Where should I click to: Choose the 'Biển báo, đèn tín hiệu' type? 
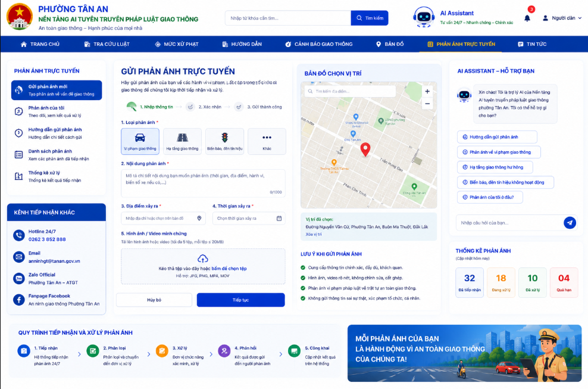click(x=224, y=141)
